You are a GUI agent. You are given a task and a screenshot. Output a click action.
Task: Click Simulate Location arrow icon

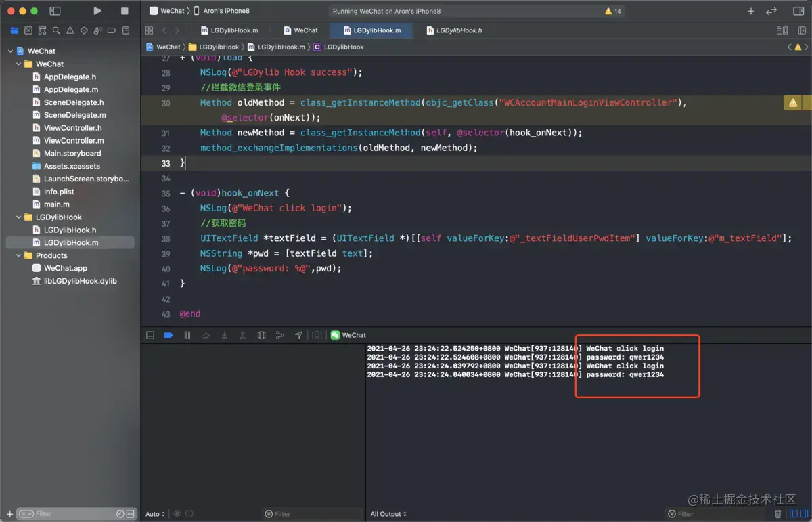tap(298, 335)
